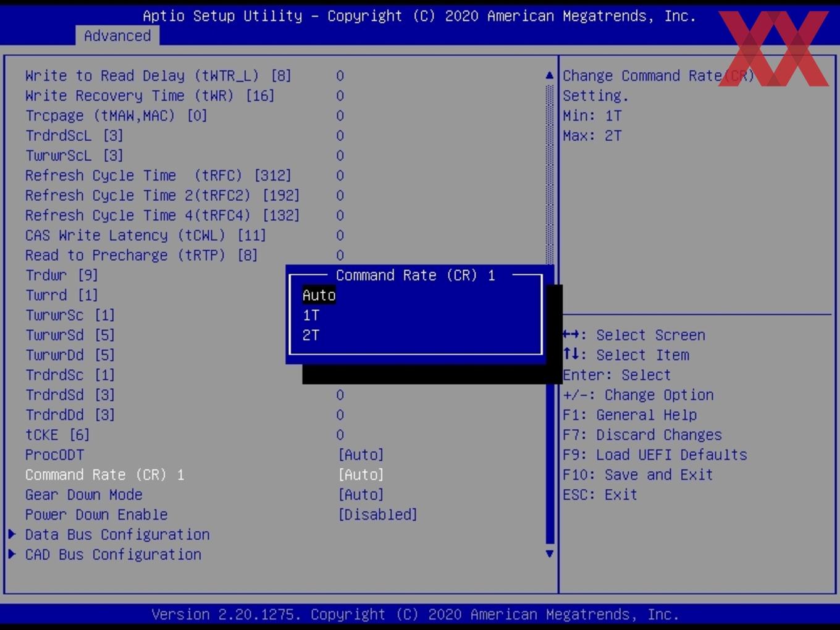Click F10: Save and Exit hint

637,474
